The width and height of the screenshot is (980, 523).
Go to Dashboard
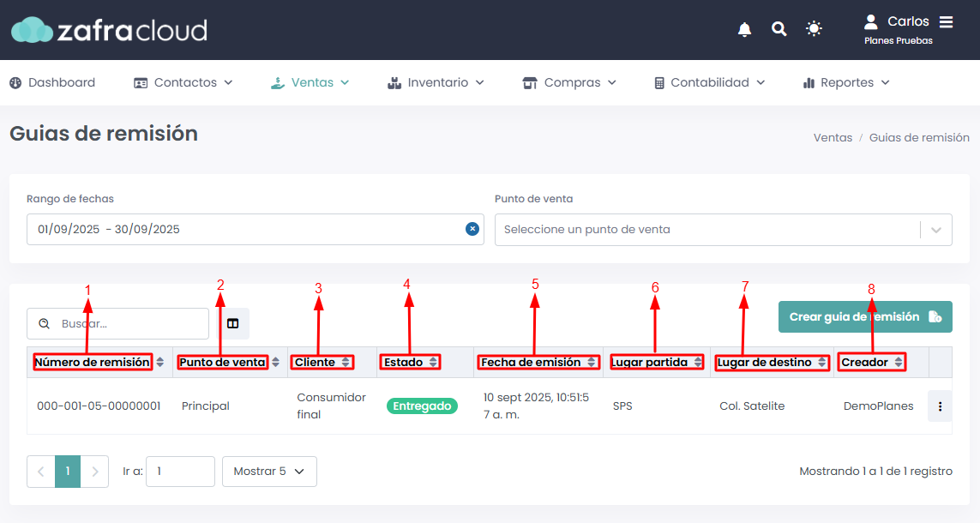coord(52,82)
